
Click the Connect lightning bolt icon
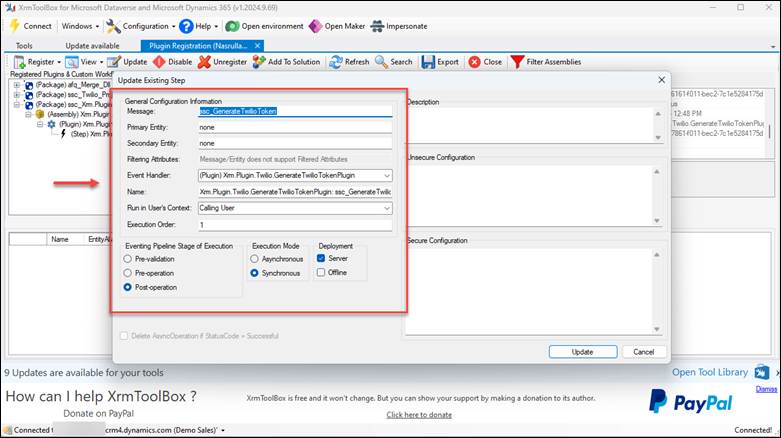click(14, 26)
